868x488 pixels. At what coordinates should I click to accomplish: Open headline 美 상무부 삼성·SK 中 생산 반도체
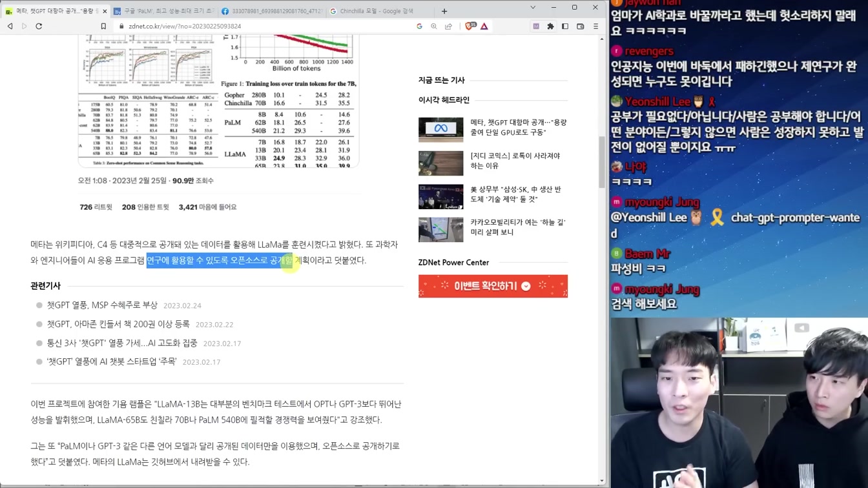tap(516, 194)
